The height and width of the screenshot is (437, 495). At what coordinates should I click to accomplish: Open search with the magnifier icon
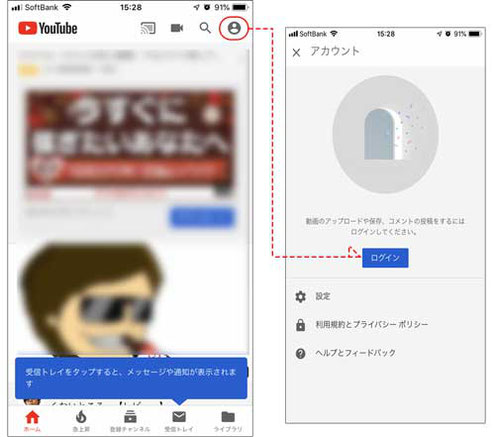click(205, 28)
